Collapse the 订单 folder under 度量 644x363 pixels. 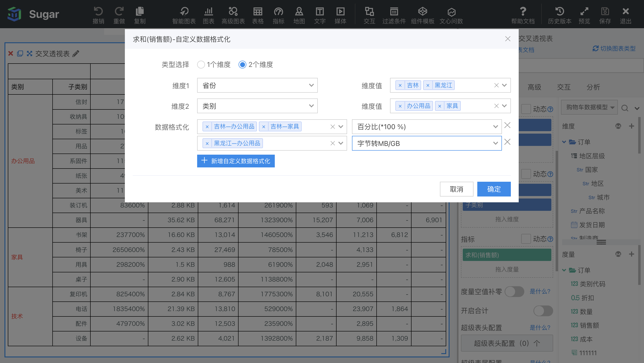[x=564, y=270]
